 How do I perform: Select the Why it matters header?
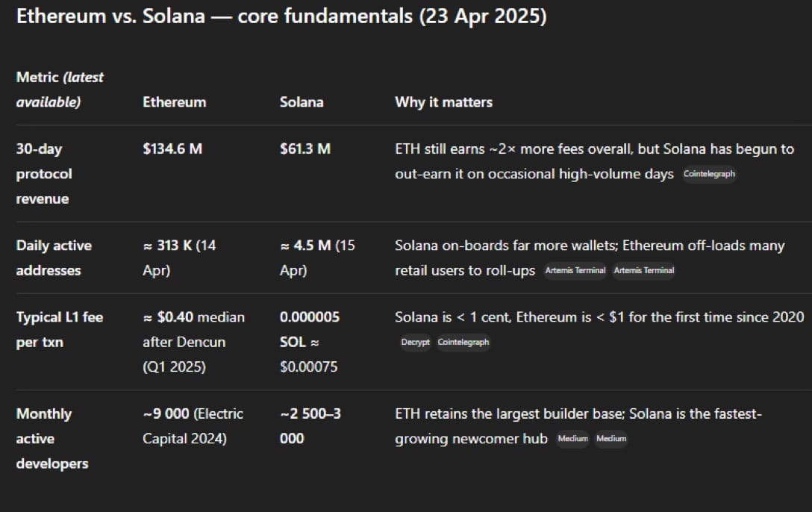[444, 102]
